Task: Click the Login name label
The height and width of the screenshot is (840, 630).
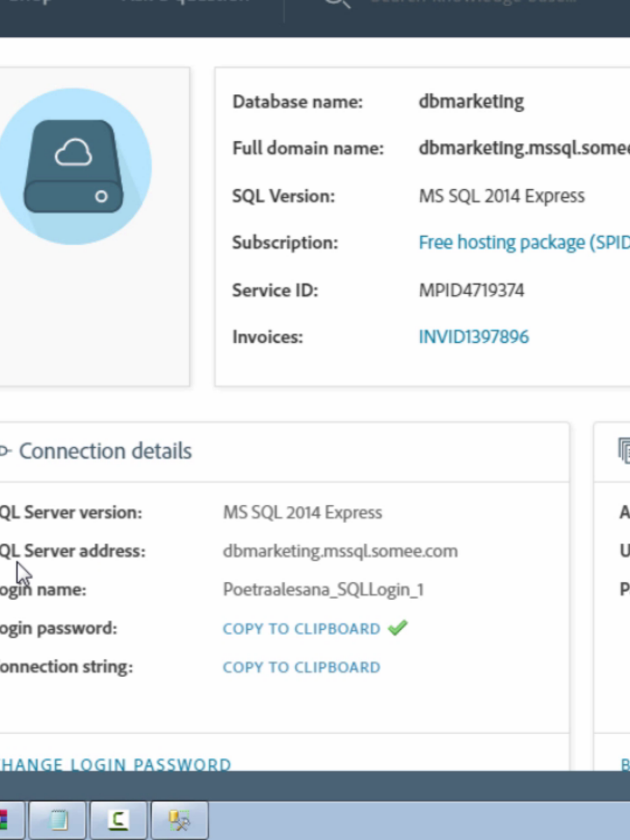Action: tap(43, 590)
